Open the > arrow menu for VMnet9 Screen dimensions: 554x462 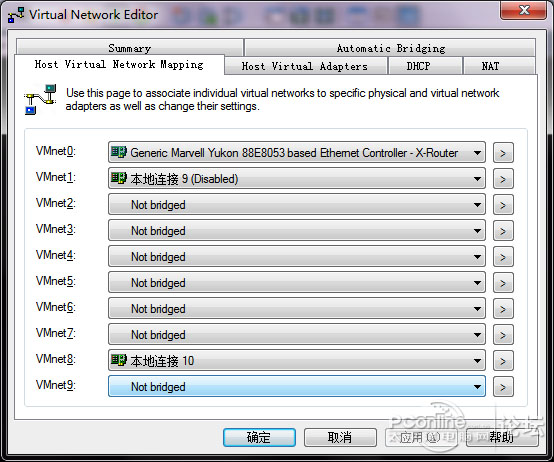[503, 387]
